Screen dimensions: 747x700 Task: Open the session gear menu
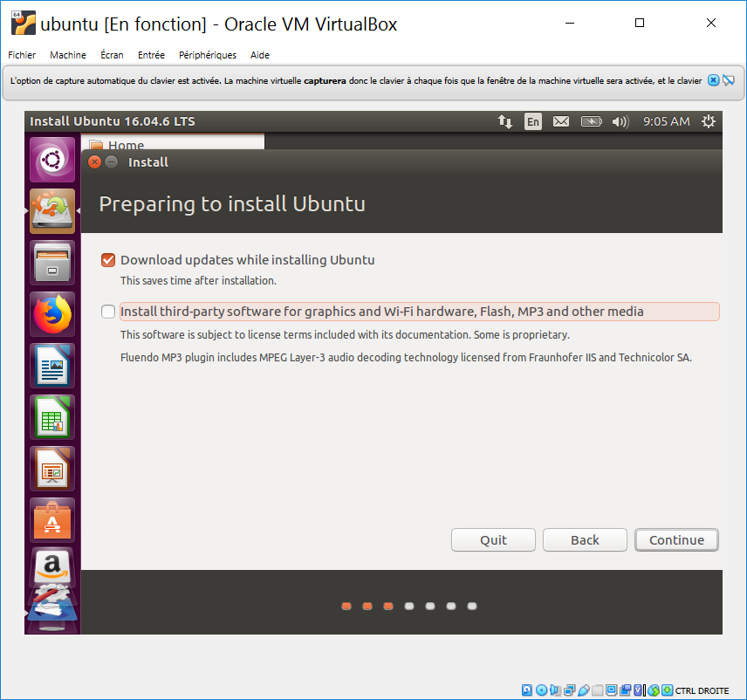(709, 121)
